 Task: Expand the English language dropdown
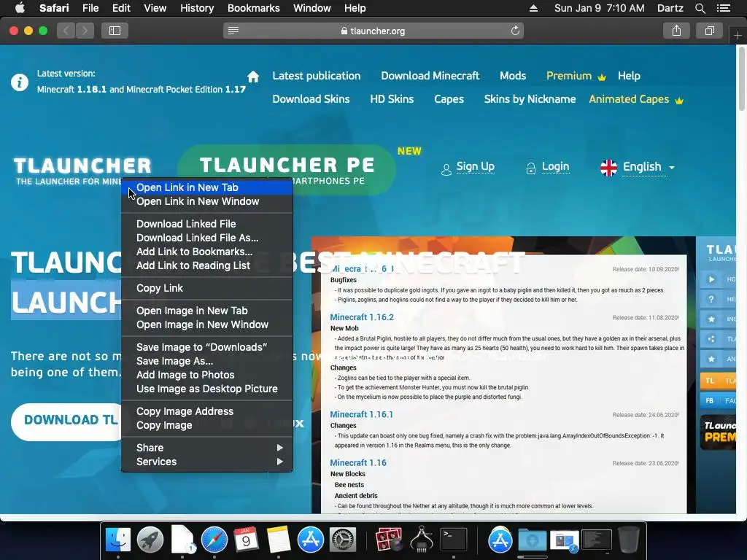point(649,167)
